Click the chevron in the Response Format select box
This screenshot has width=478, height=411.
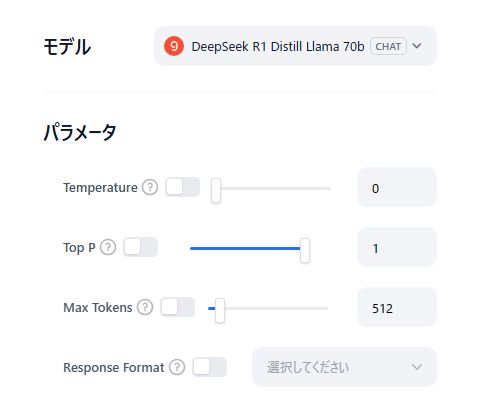tap(417, 367)
